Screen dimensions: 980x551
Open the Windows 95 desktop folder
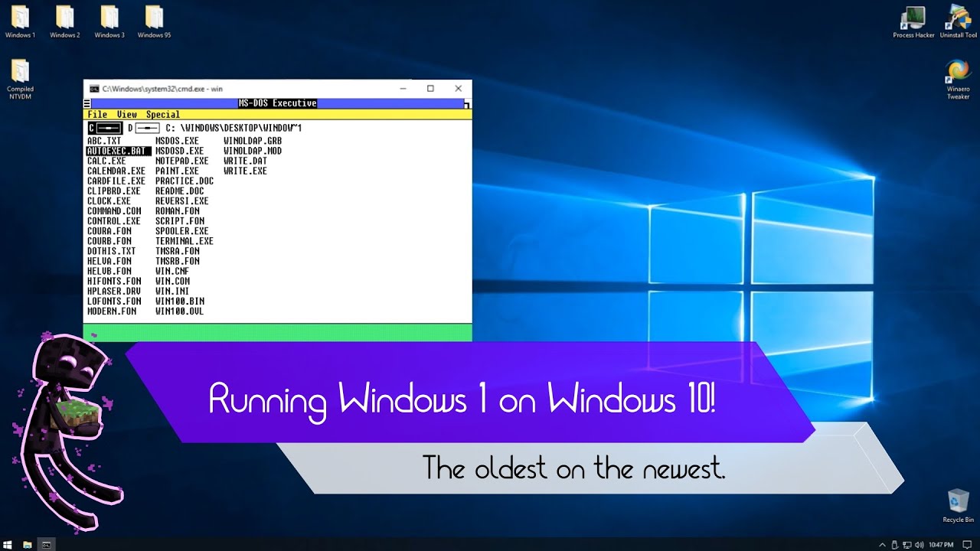[154, 21]
